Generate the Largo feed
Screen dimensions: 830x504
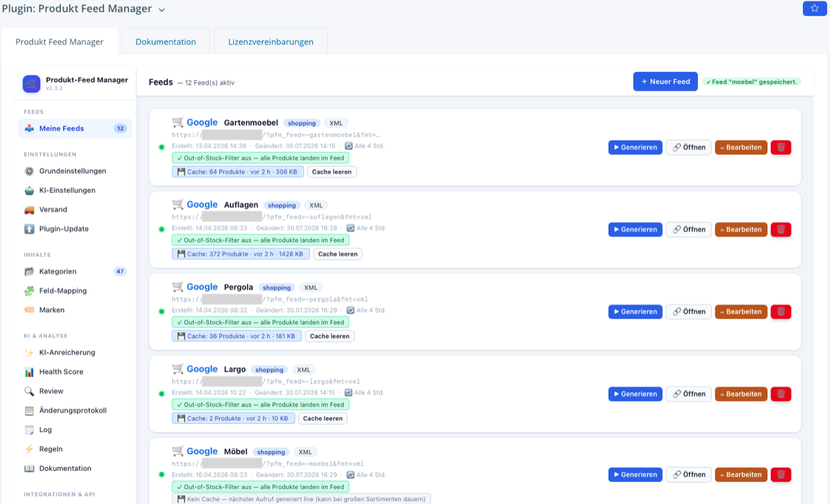pyautogui.click(x=635, y=394)
